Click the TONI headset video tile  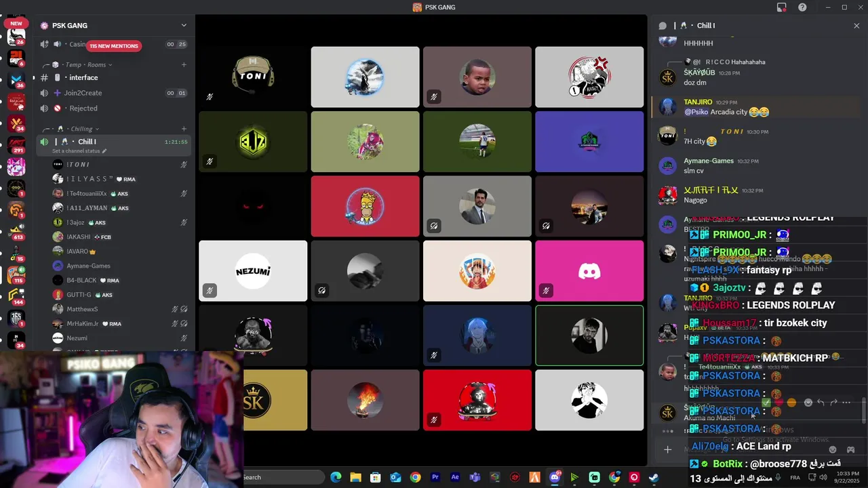pyautogui.click(x=253, y=77)
